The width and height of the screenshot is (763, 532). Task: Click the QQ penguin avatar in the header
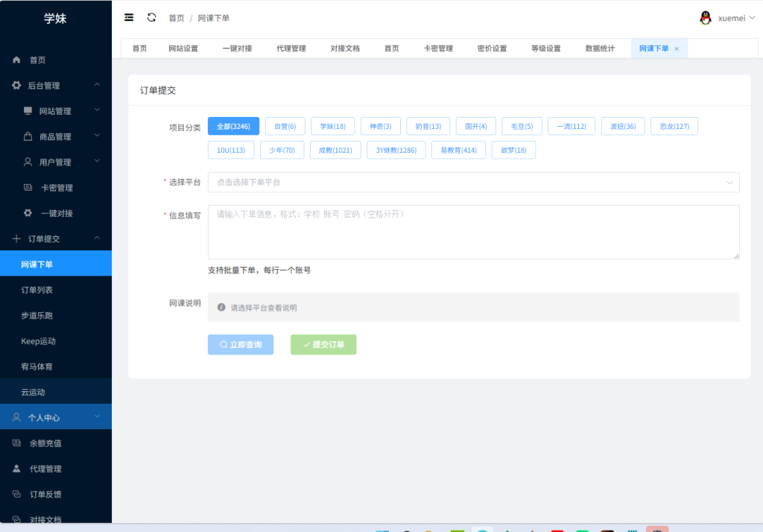(704, 16)
